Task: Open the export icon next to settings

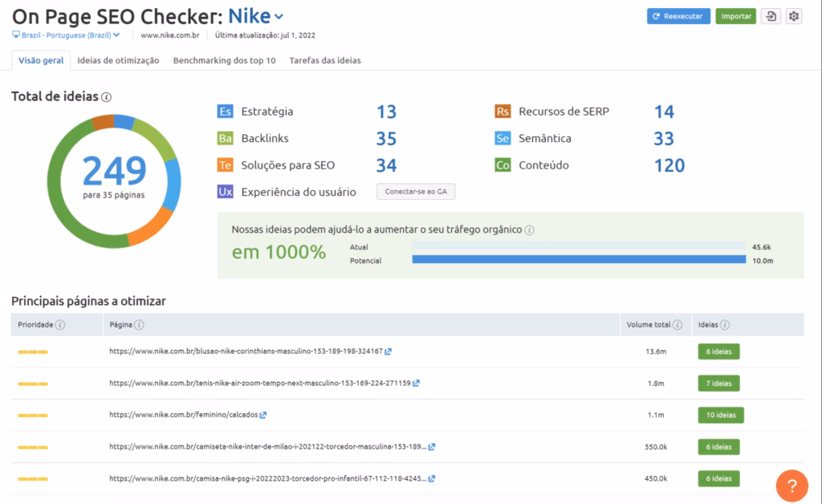Action: pos(771,16)
